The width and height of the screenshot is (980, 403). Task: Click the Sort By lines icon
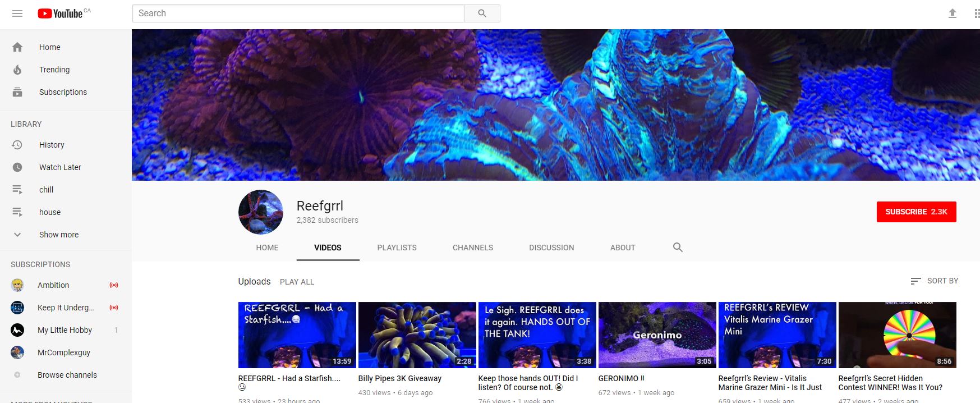[915, 281]
